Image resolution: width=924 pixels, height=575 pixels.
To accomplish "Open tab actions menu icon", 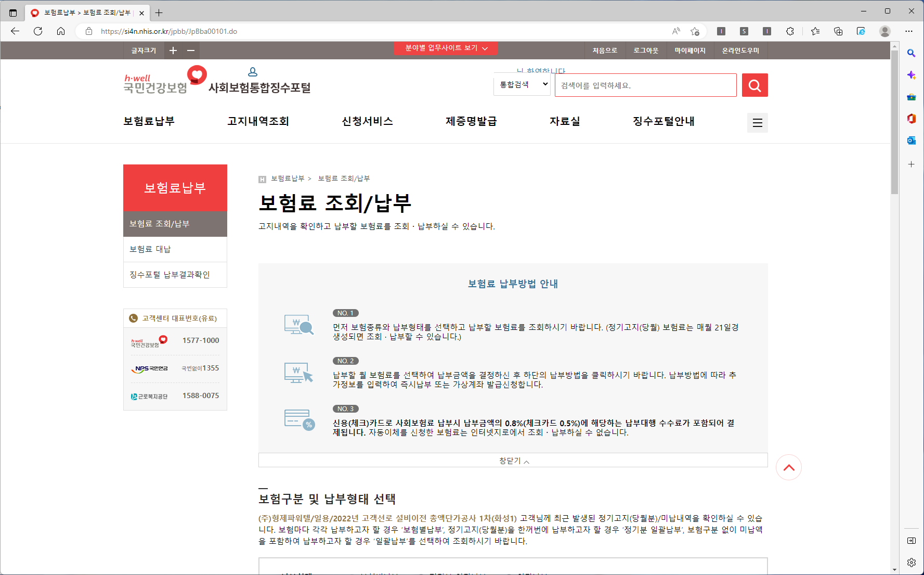I will tap(13, 12).
